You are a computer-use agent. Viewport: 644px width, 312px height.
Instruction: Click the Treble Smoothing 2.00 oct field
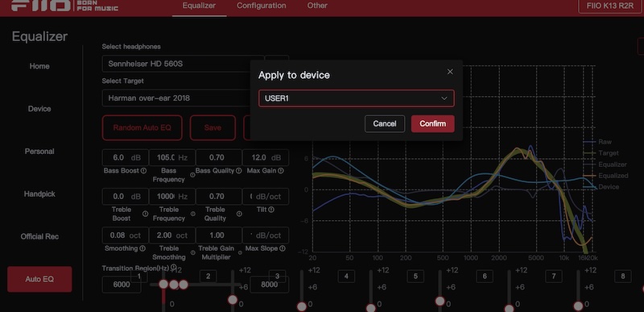click(x=172, y=235)
